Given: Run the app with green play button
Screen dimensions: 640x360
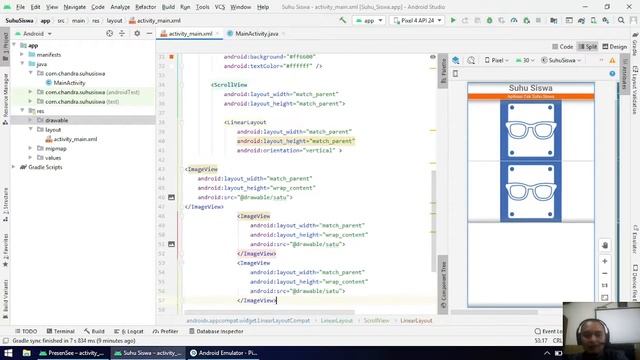Looking at the screenshot, I should 453,20.
